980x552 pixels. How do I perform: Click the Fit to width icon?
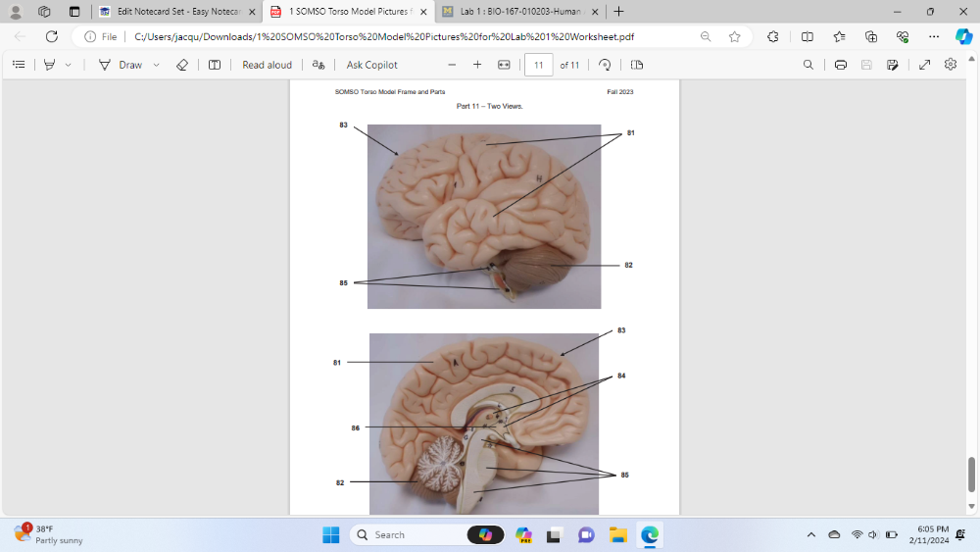click(x=504, y=65)
